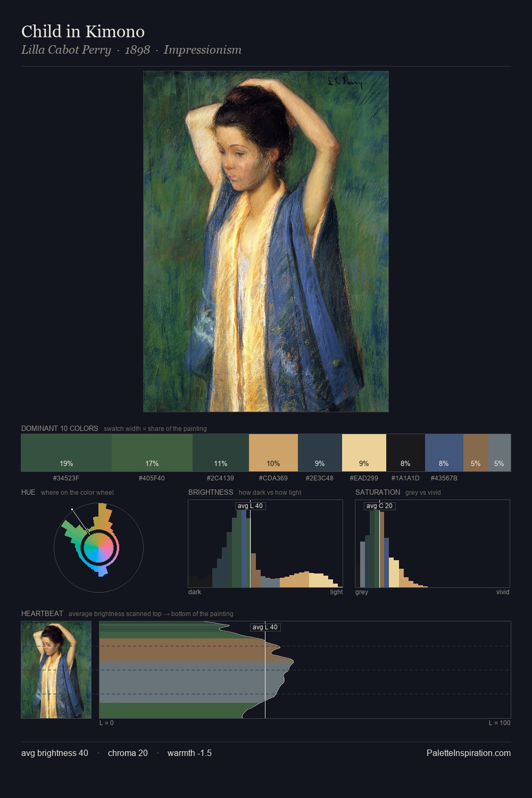
Task: Click hex code #CDA369 text
Action: (x=273, y=478)
